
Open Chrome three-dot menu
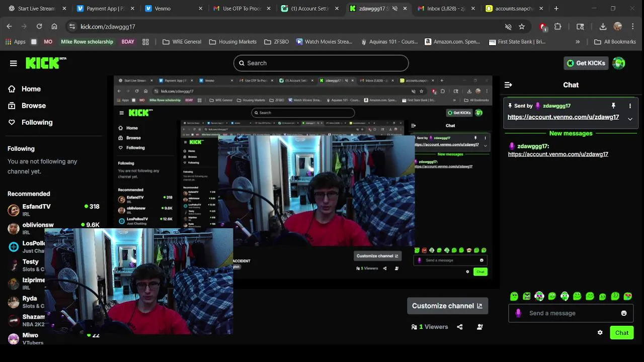(633, 27)
